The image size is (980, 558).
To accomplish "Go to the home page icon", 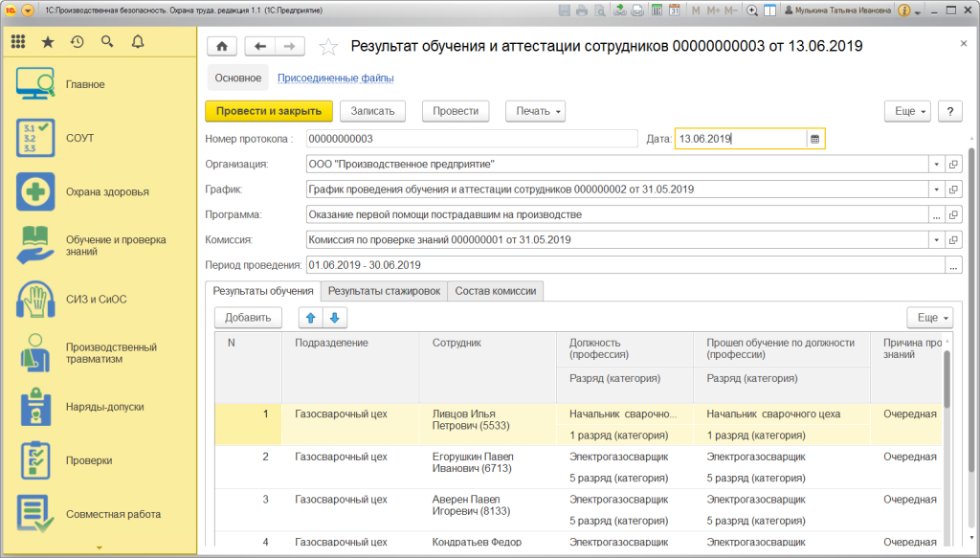I will pyautogui.click(x=222, y=46).
